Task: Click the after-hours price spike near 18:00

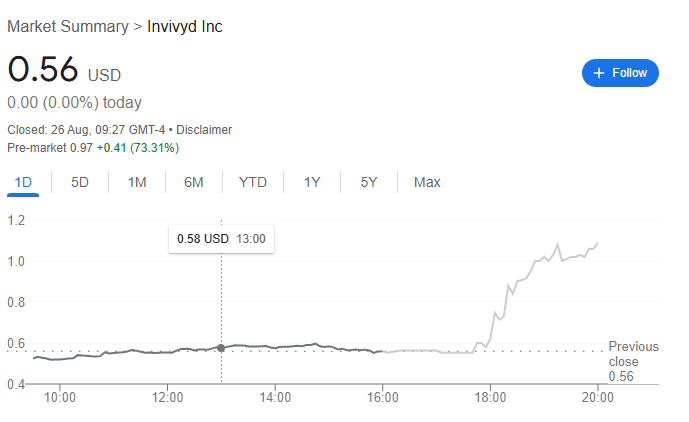Action: (x=494, y=322)
